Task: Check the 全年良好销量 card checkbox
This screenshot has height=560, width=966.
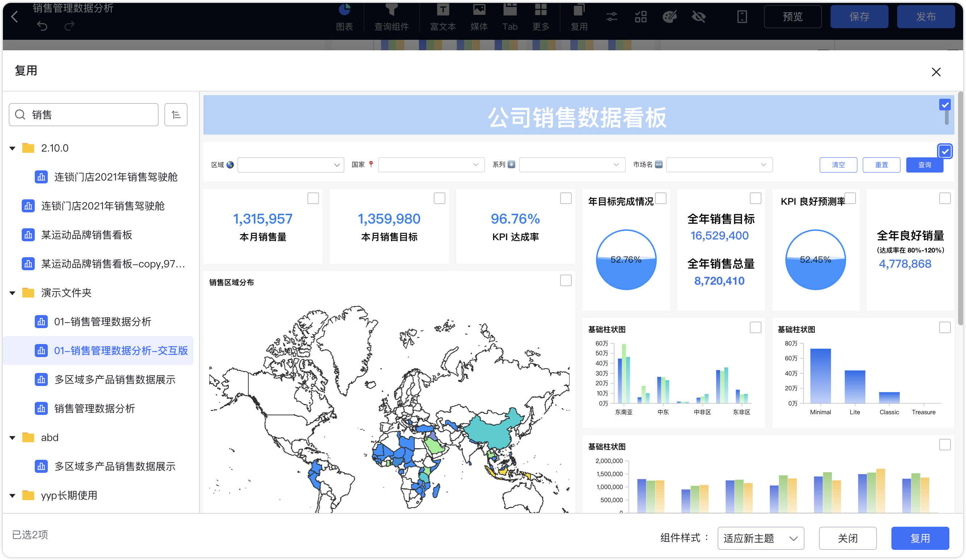Action: (x=945, y=198)
